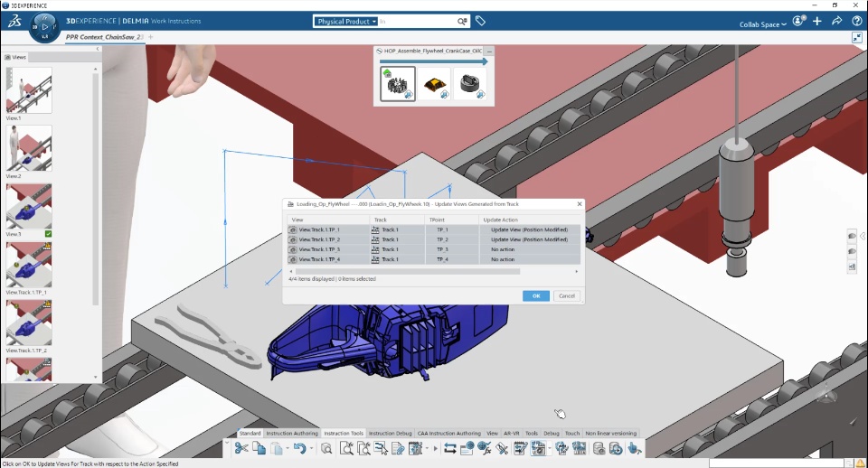The image size is (868, 468).
Task: Click the plus Add icon in the top bar
Action: [817, 21]
